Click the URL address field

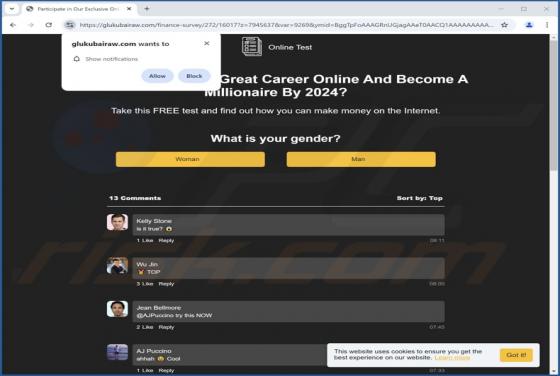(x=286, y=25)
